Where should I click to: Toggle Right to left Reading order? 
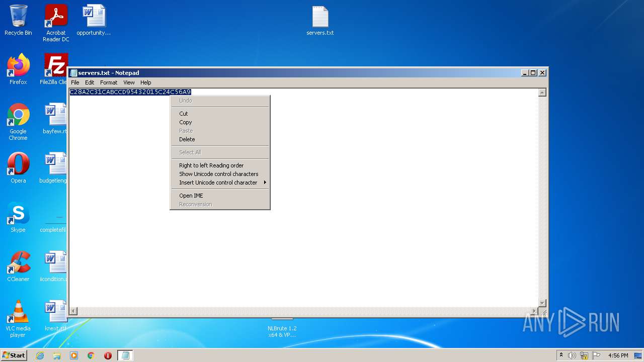click(220, 165)
